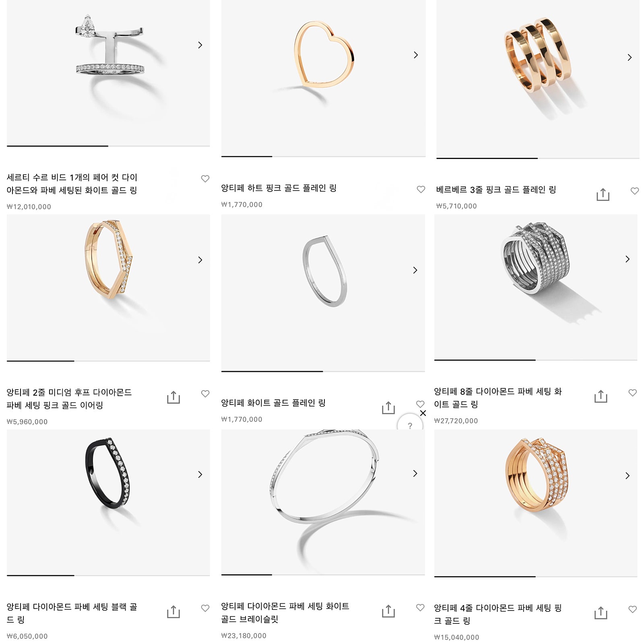
Task: Open 베르베르 3줄 핑크 골드 플레인 링 link
Action: [496, 190]
